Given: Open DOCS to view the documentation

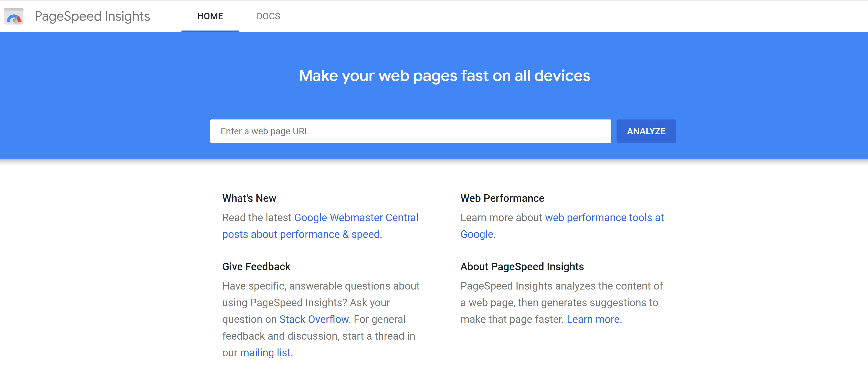Looking at the screenshot, I should coord(268,16).
